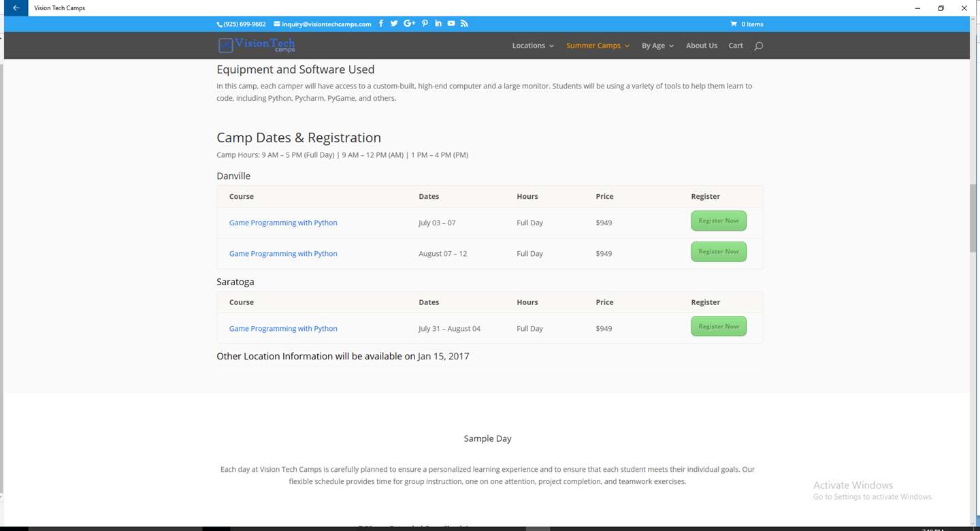Viewport: 980px width, 531px height.
Task: Open the Pinterest social icon
Action: (x=425, y=23)
